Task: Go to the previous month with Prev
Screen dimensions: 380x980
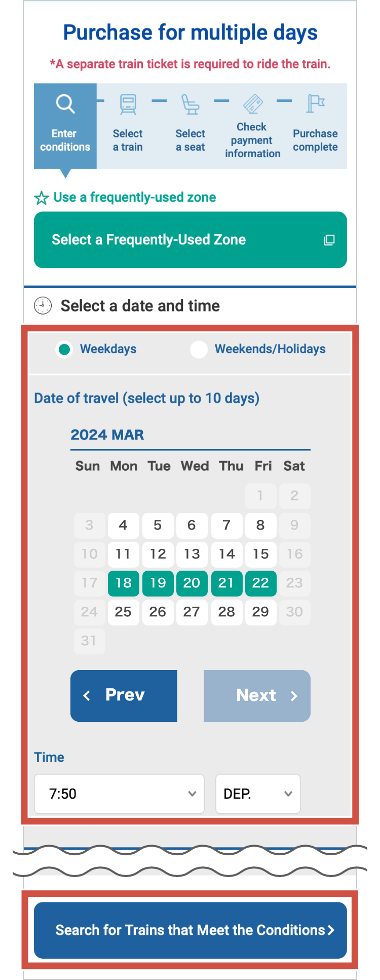Action: pyautogui.click(x=124, y=695)
